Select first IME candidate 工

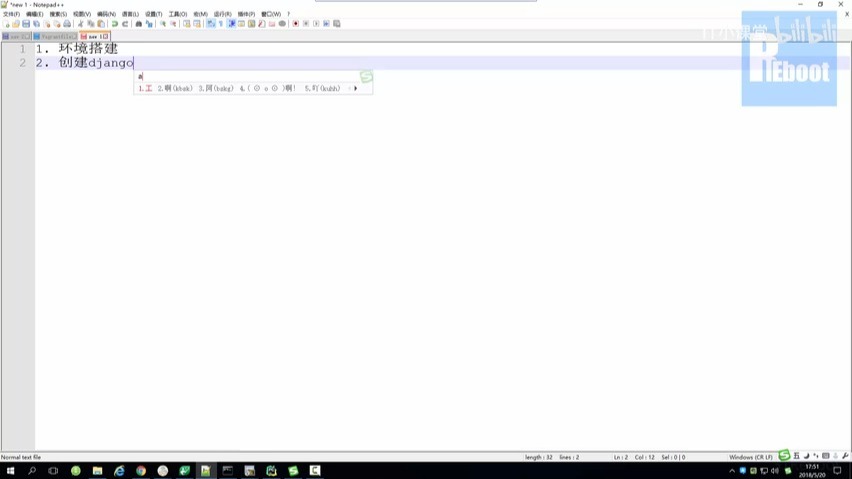click(146, 88)
